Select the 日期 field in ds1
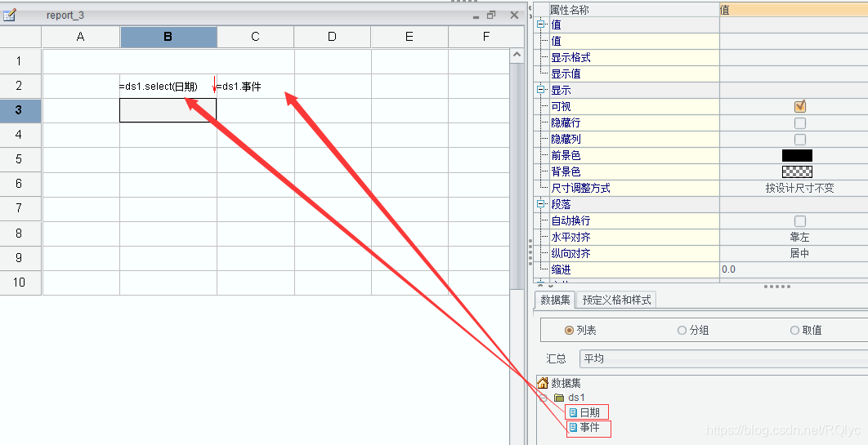The width and height of the screenshot is (868, 445). (x=589, y=412)
